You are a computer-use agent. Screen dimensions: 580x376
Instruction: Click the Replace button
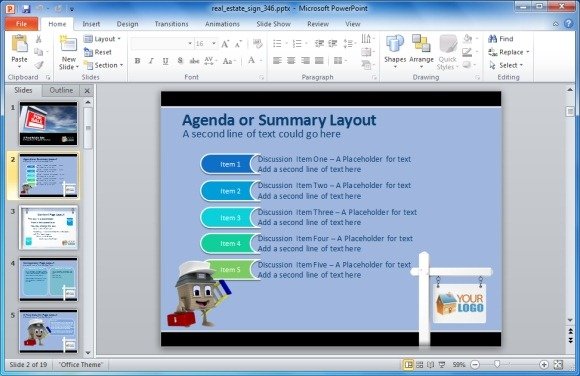509,52
